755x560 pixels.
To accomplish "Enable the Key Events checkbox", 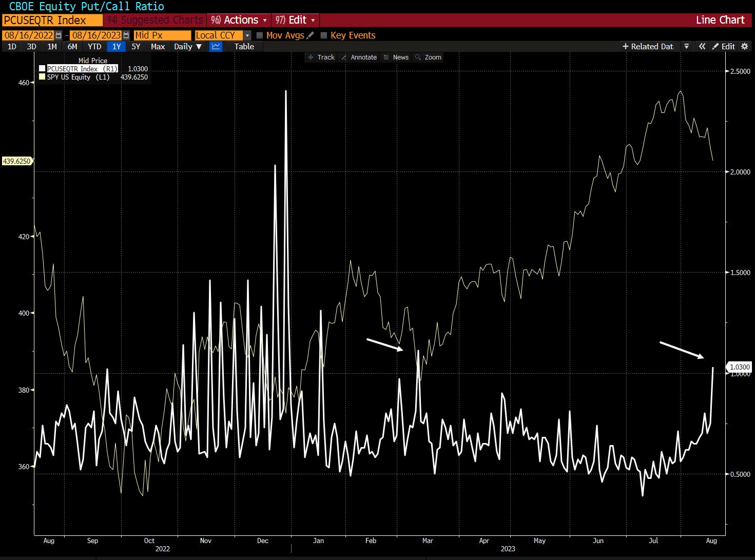I will tap(324, 35).
